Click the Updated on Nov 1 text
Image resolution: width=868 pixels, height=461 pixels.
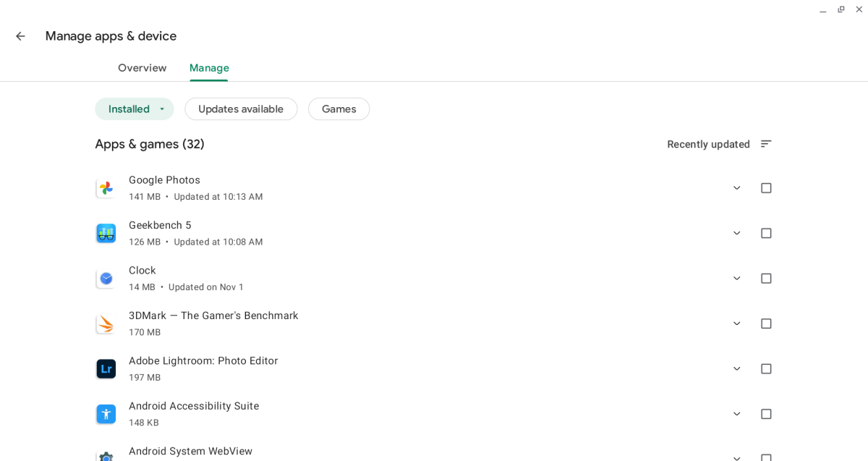(x=206, y=287)
